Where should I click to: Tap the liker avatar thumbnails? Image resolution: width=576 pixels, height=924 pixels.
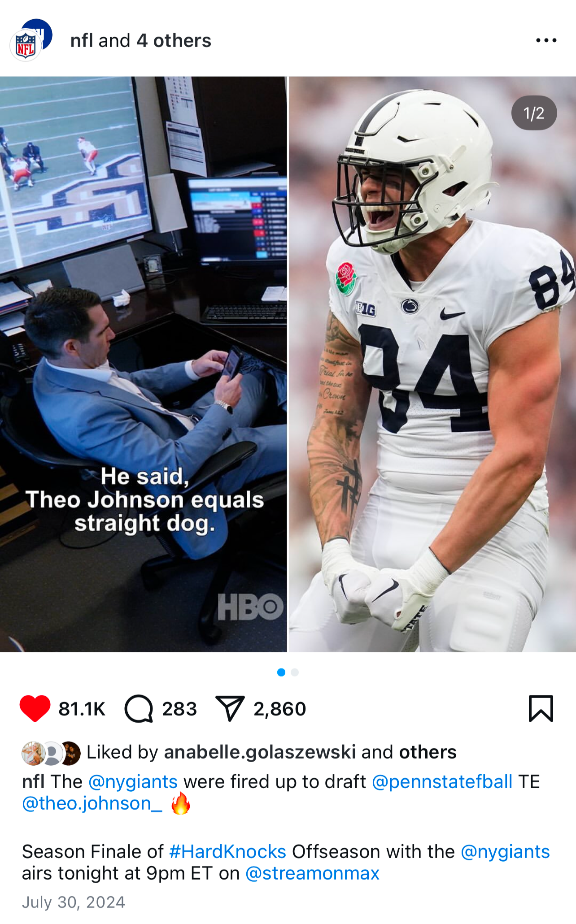click(x=51, y=753)
